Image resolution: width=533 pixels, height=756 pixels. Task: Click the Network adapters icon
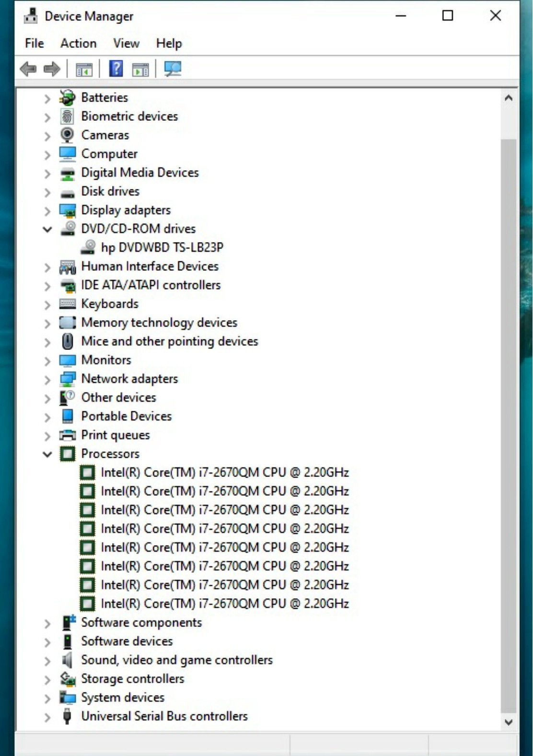click(68, 379)
